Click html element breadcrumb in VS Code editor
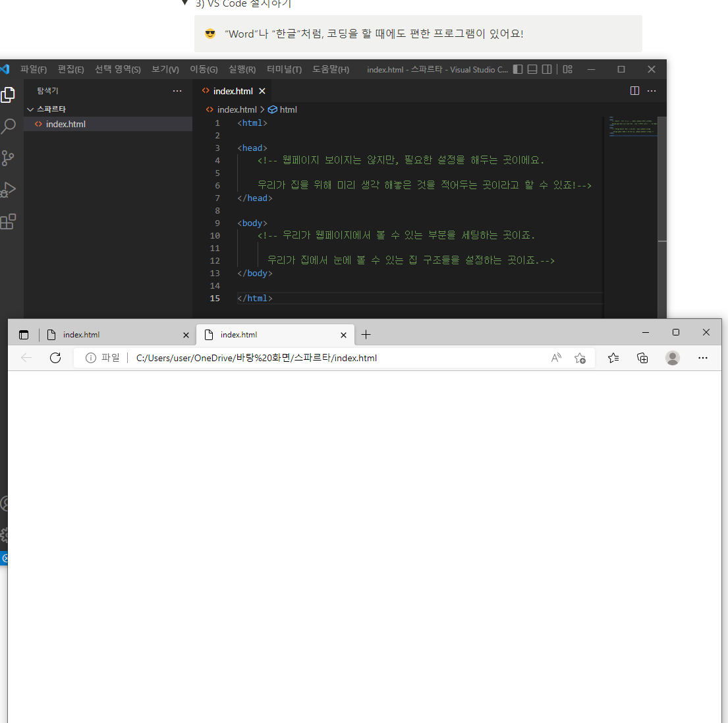This screenshot has height=723, width=728. (x=283, y=109)
